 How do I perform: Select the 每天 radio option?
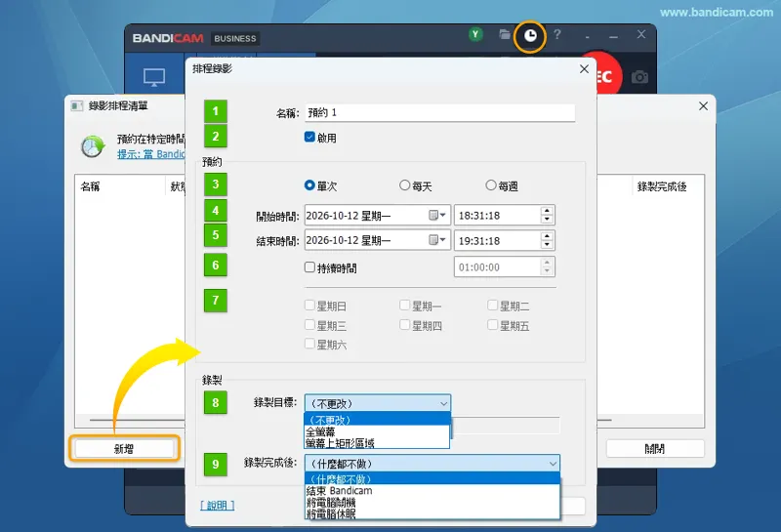(x=404, y=185)
